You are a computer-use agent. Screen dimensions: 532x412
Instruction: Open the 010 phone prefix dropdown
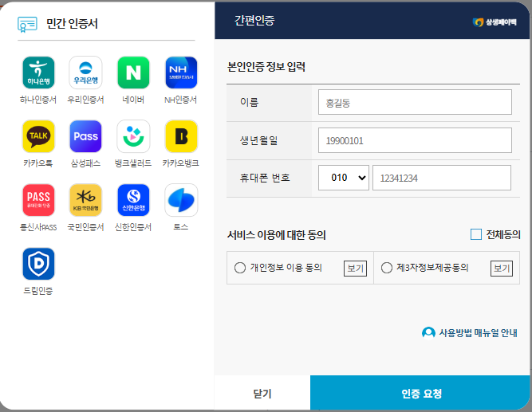click(x=343, y=178)
